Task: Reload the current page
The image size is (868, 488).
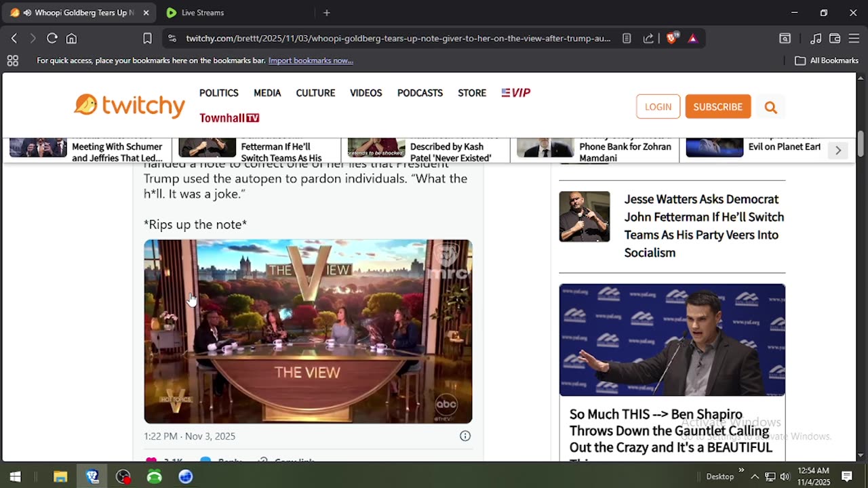Action: (52, 39)
